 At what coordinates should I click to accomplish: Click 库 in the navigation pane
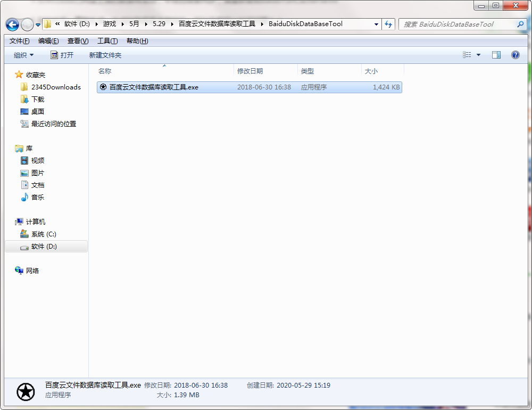click(29, 149)
